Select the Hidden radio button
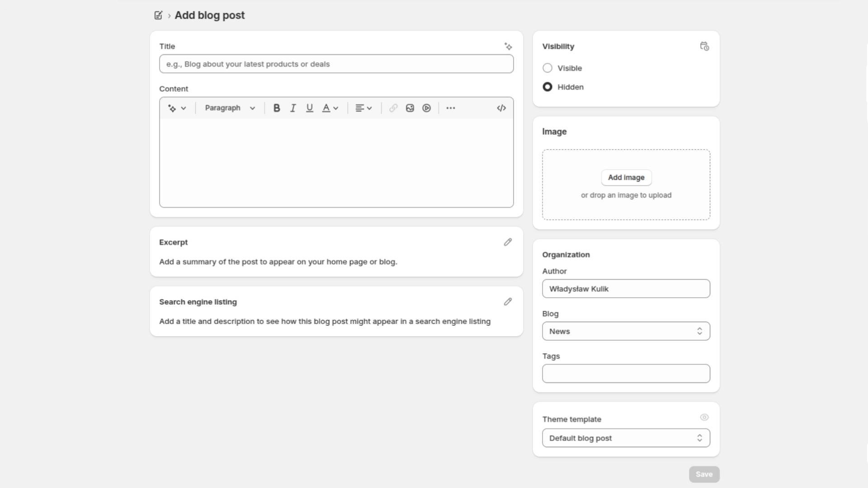The width and height of the screenshot is (868, 488). pos(547,87)
